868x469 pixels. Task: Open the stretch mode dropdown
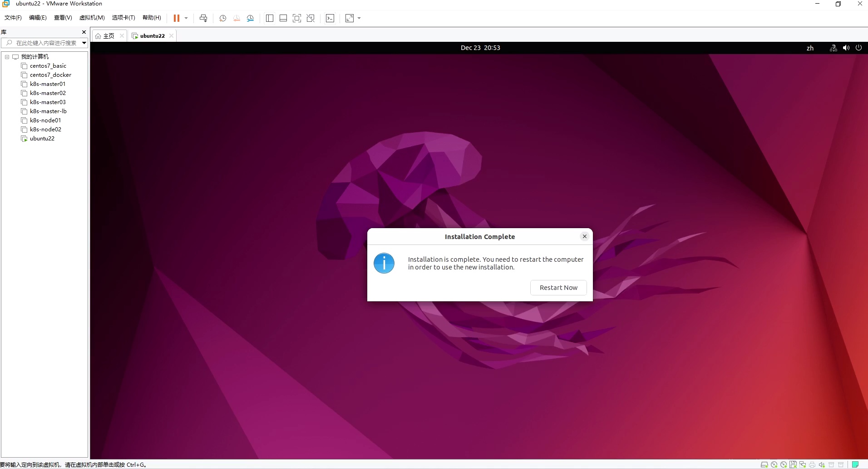coord(359,18)
